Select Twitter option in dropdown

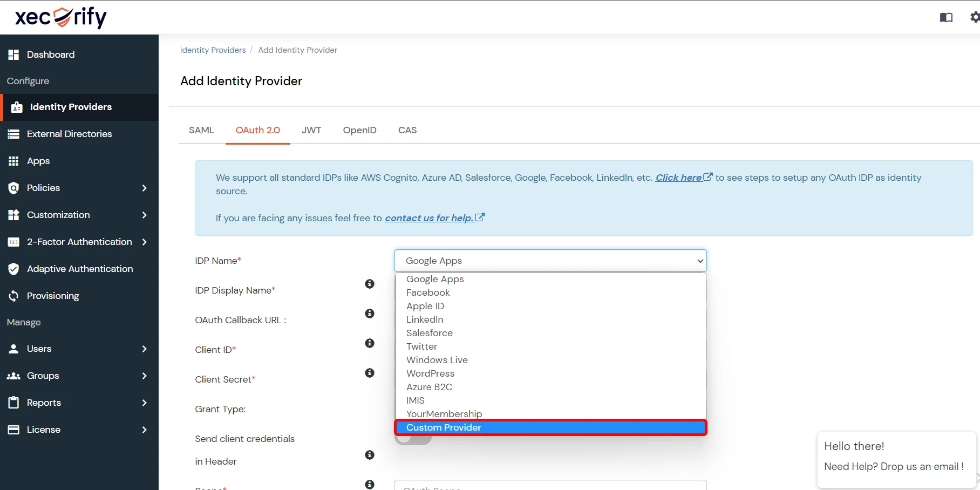pyautogui.click(x=550, y=346)
